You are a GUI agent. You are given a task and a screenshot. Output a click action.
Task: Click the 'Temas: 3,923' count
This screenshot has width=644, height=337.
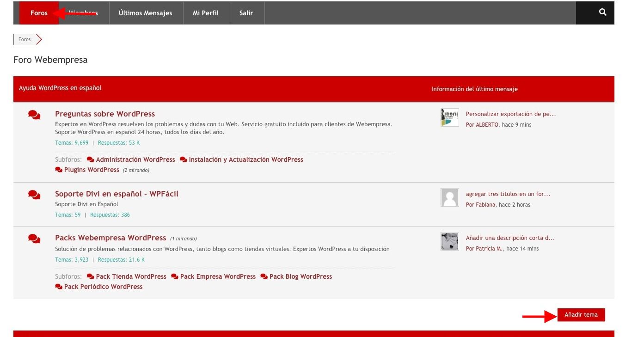[72, 260]
